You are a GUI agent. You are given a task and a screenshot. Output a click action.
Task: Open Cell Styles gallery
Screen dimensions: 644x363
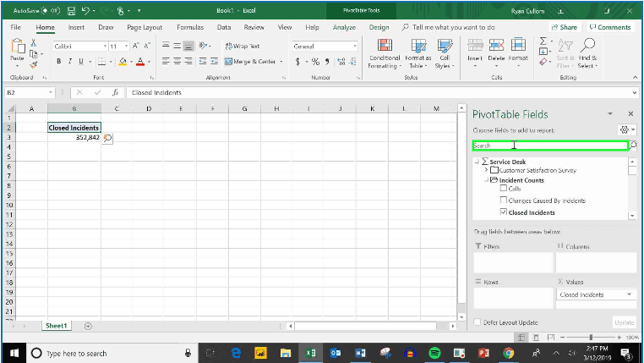[x=445, y=53]
